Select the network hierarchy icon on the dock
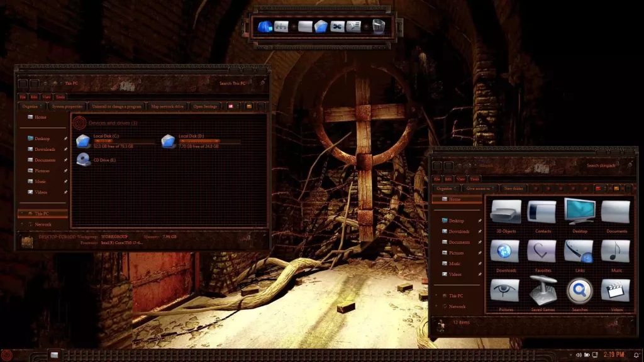Screen dimensions: 644x362 coord(282,25)
